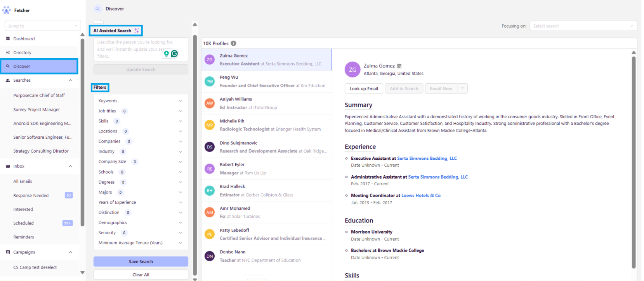Image resolution: width=644 pixels, height=281 pixels.
Task: Open Serta Simmons Bedding link under Executive Assistant
Action: point(427,159)
